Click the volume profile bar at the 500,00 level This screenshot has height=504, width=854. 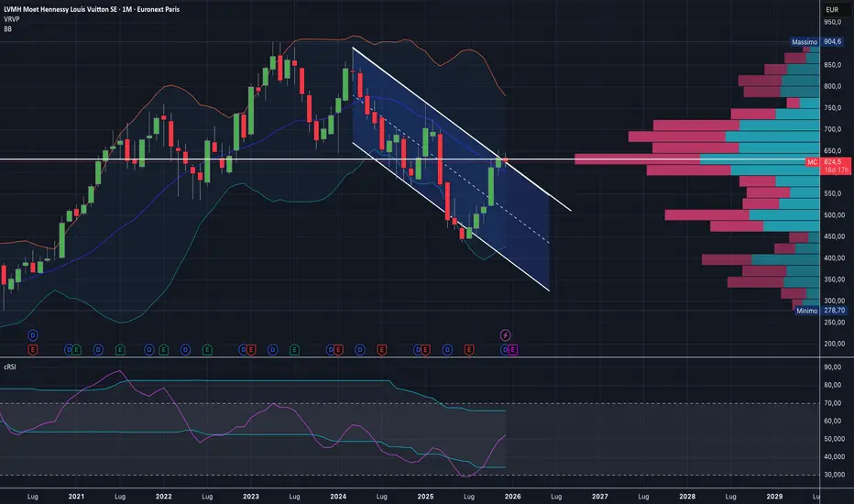[x=742, y=215]
